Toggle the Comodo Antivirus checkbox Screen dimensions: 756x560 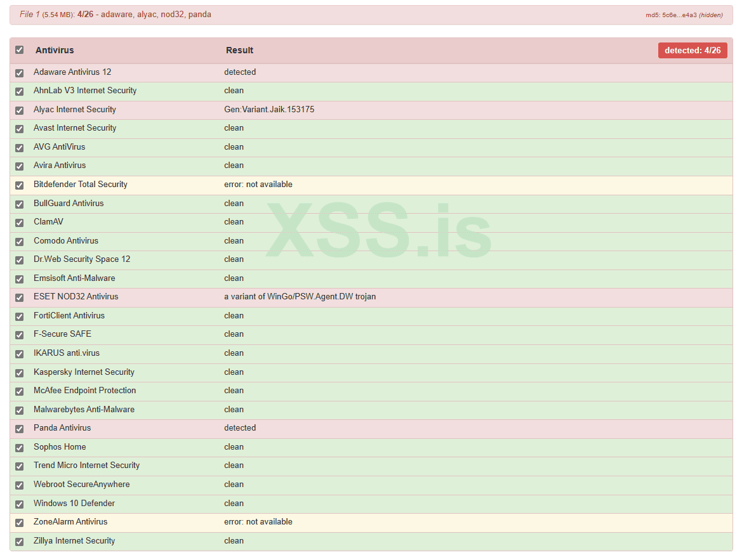coord(19,242)
